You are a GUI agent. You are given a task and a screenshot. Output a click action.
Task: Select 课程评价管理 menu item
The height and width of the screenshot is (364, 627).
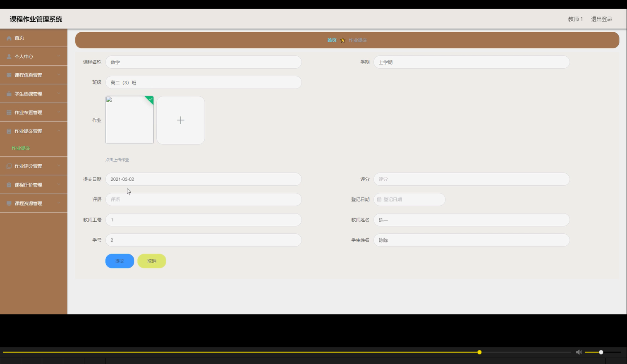(x=34, y=184)
